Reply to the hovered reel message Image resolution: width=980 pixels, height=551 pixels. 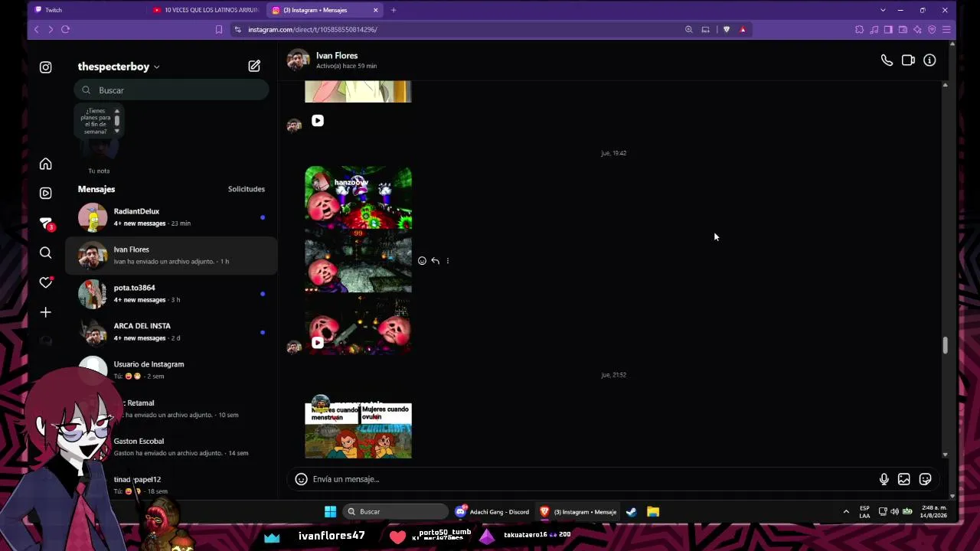click(x=435, y=261)
